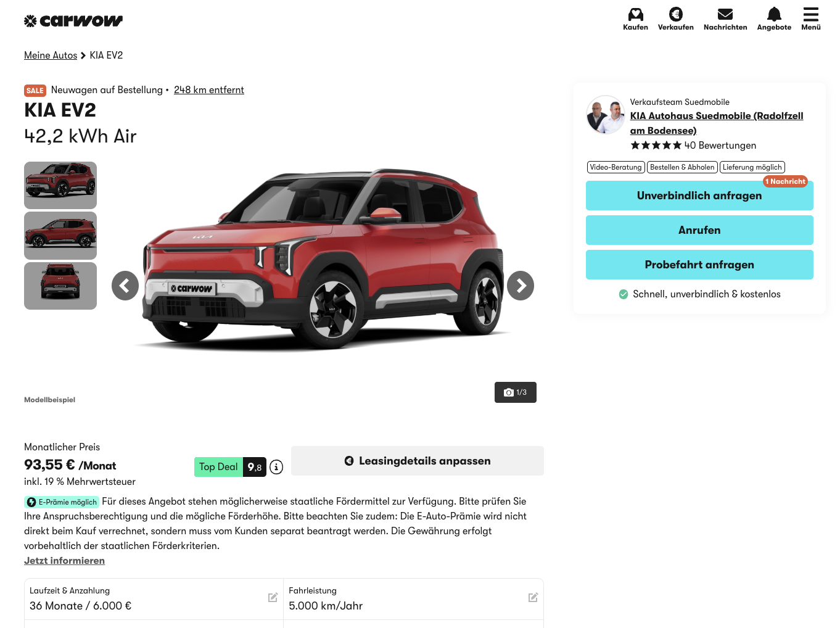The width and height of the screenshot is (840, 628).
Task: Go to Meine Autos breadcrumb
Action: pyautogui.click(x=51, y=56)
